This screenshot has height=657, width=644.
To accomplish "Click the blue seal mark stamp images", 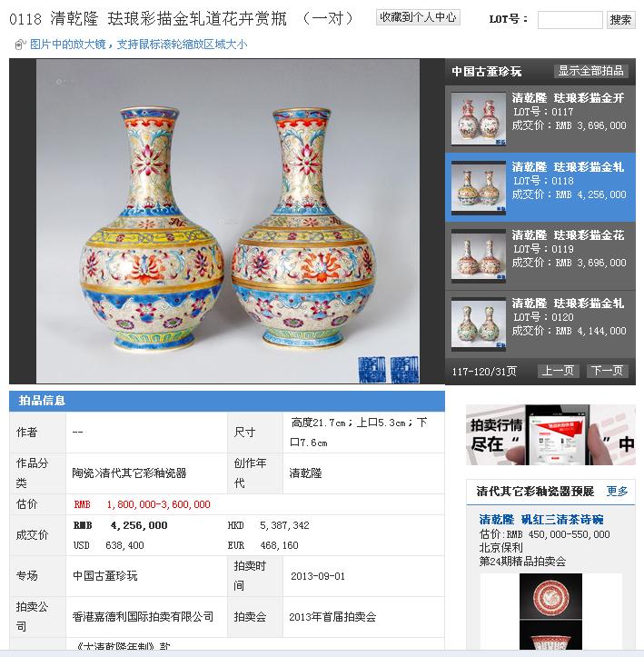I will point(388,369).
